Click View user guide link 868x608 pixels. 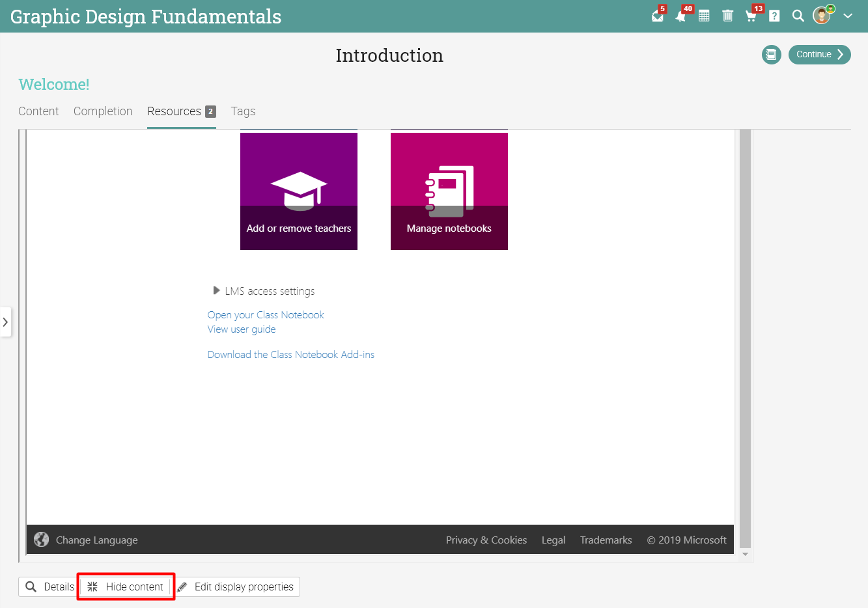(x=242, y=329)
